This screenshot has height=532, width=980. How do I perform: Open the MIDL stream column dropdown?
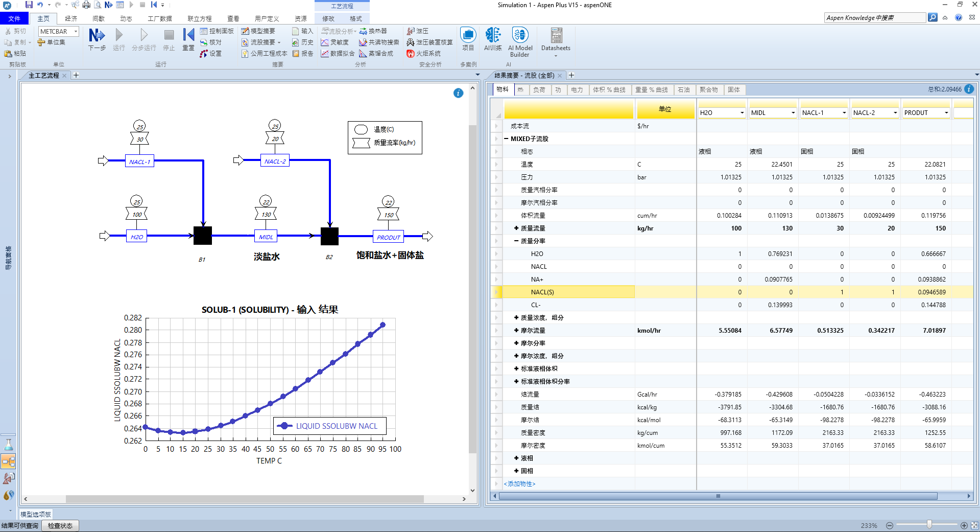point(793,113)
